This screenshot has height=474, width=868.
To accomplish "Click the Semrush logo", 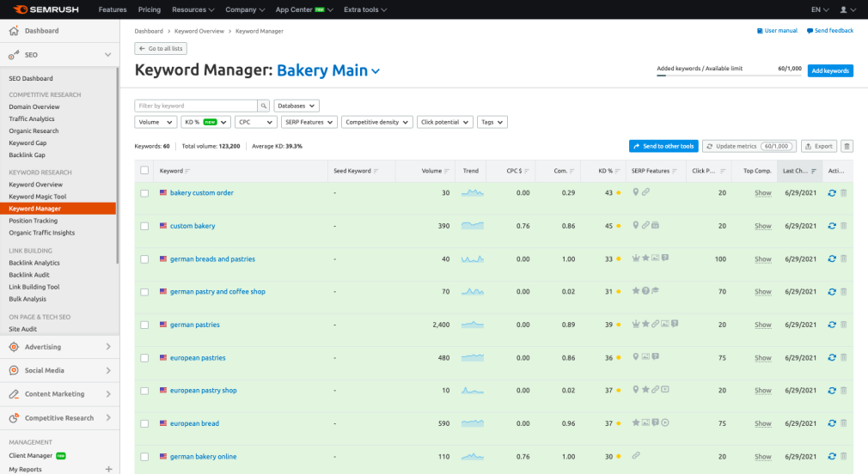I will 45,9.
